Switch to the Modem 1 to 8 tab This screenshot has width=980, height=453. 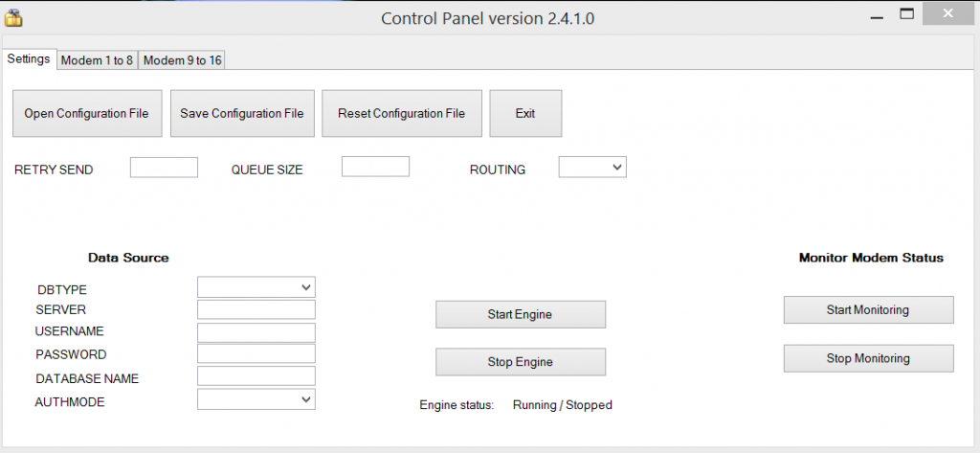point(97,60)
